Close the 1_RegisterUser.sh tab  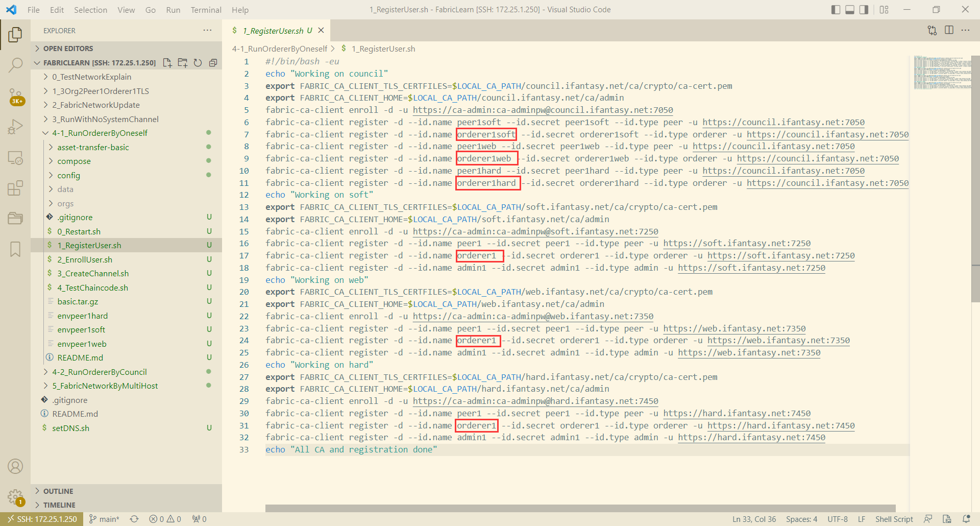[x=321, y=30]
